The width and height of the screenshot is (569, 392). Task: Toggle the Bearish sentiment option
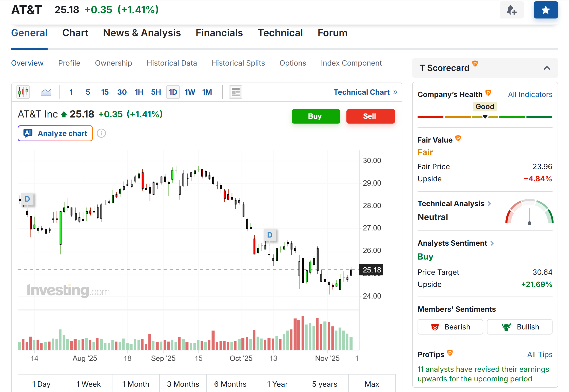(x=450, y=327)
